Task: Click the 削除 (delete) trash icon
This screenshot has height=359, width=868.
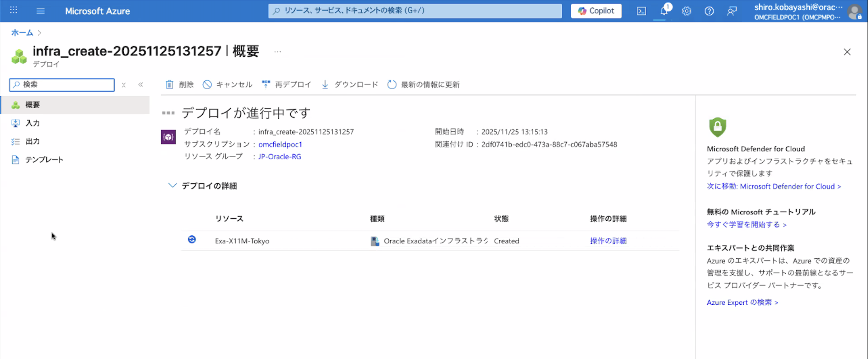Action: point(170,84)
